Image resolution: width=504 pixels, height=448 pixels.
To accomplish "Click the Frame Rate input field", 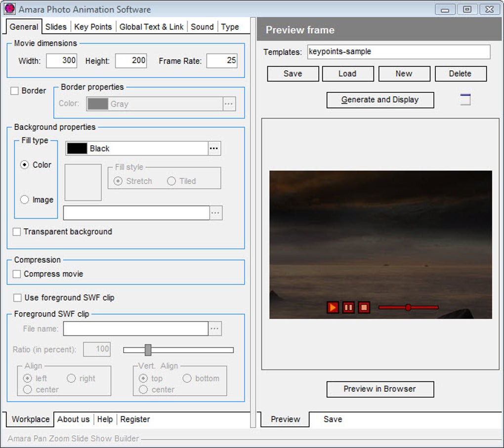I will click(x=222, y=60).
